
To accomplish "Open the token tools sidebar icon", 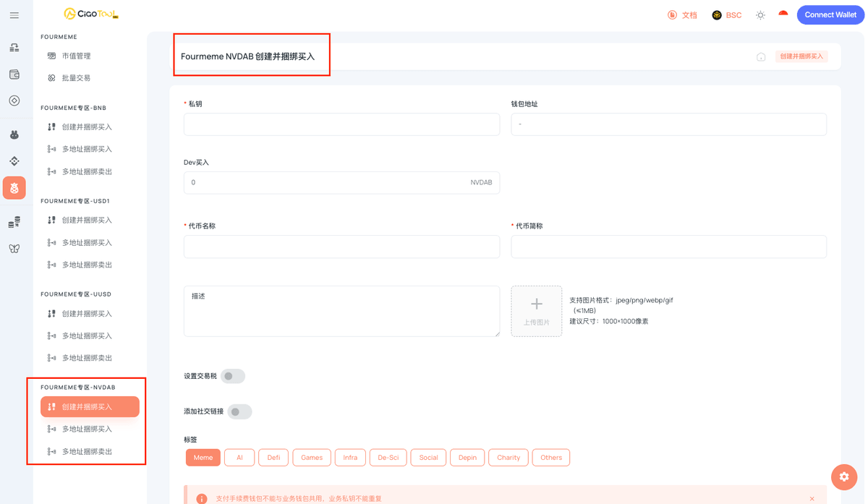I will [x=14, y=48].
